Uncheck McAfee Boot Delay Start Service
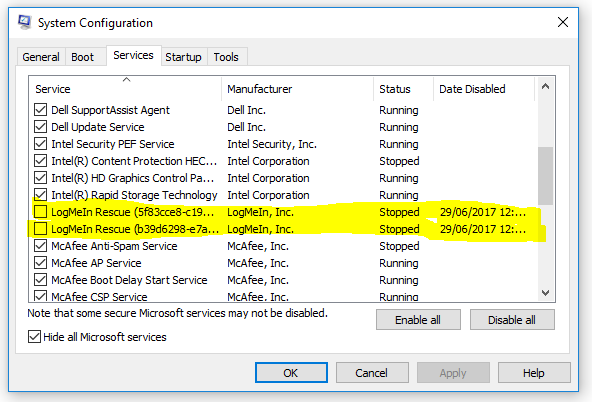Image resolution: width=592 pixels, height=402 pixels. [x=40, y=280]
